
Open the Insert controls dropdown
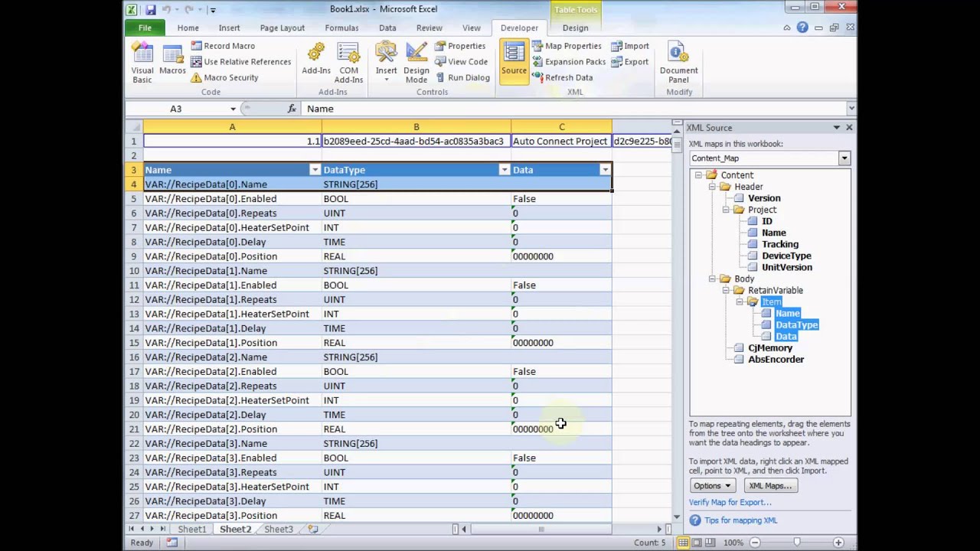[x=386, y=62]
